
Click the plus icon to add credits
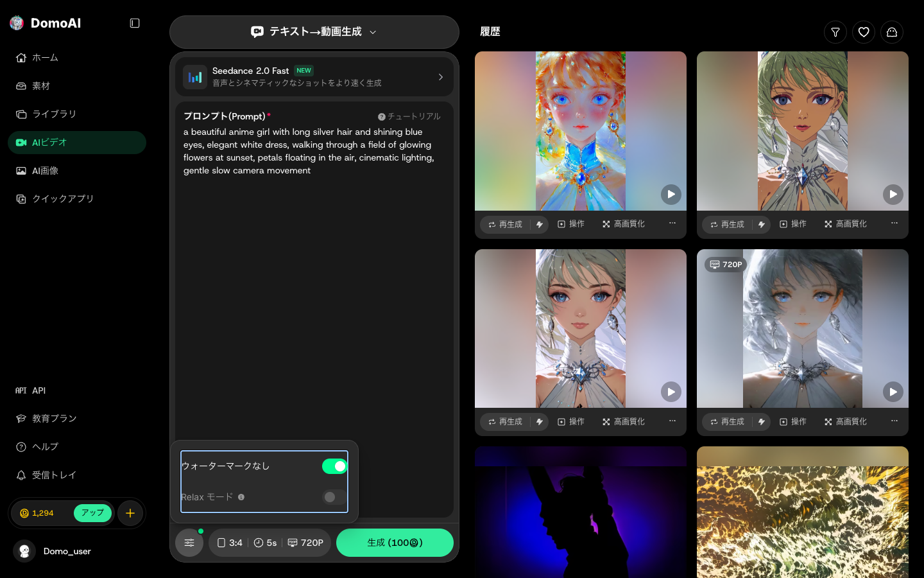tap(130, 513)
